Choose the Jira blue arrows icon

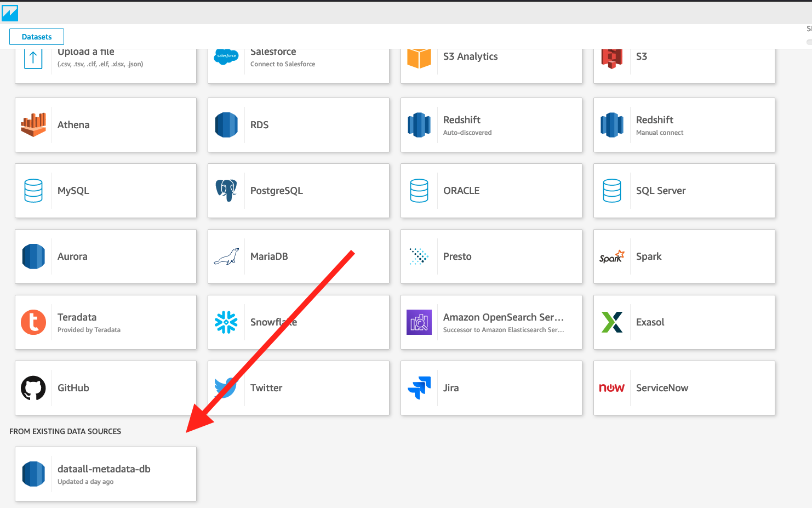(x=419, y=388)
